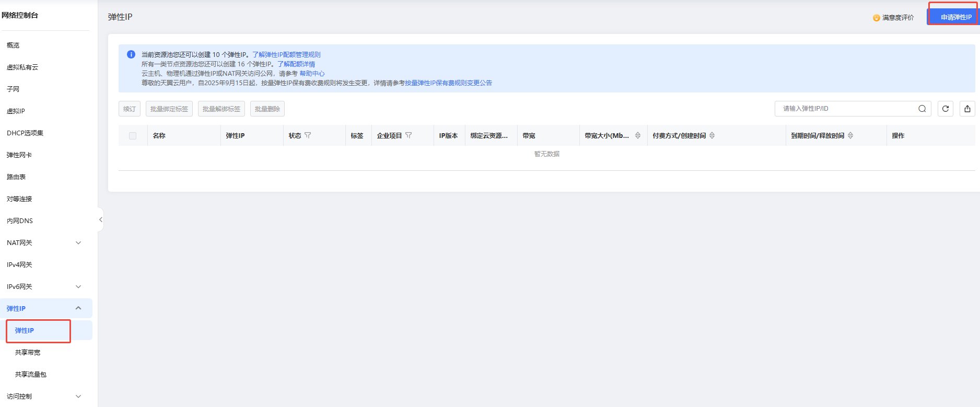
Task: Expand the 访问控制 menu
Action: [x=78, y=397]
